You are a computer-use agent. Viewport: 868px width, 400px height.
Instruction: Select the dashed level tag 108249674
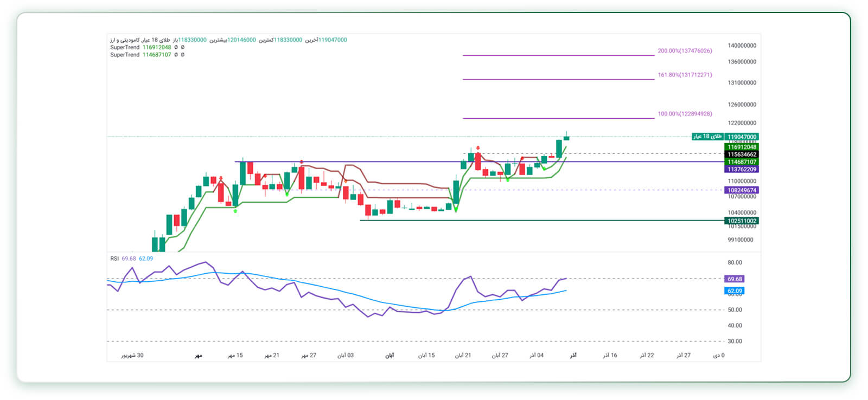pos(742,190)
